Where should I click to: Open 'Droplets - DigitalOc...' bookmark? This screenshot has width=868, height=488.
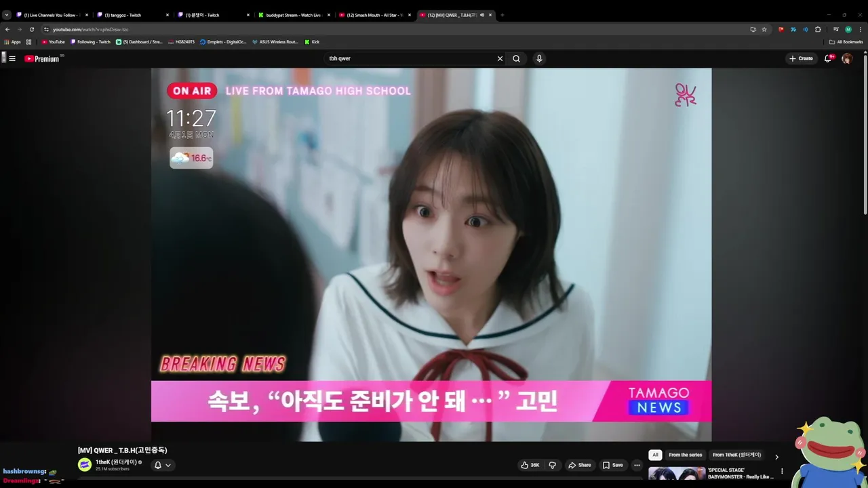click(x=223, y=42)
